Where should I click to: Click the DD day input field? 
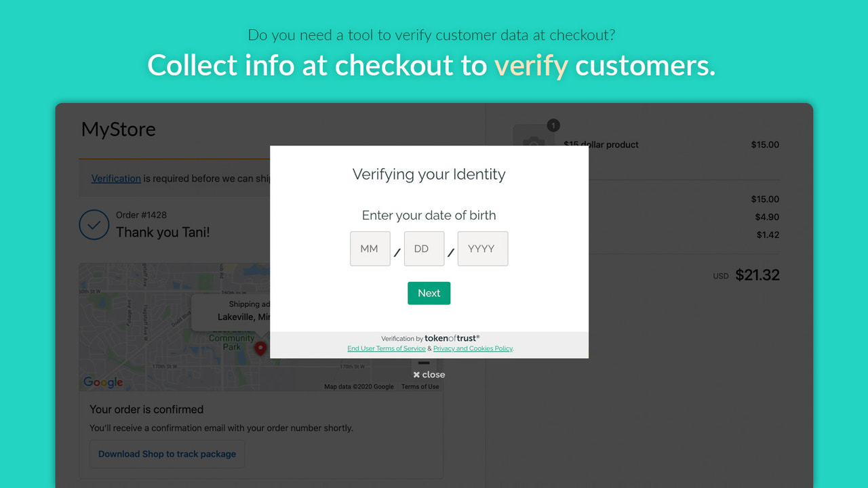coord(424,249)
